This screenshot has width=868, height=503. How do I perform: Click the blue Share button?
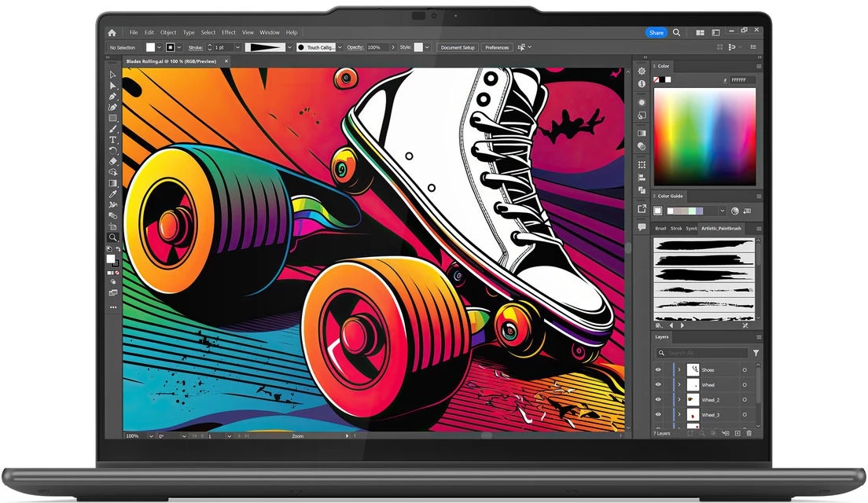[656, 33]
